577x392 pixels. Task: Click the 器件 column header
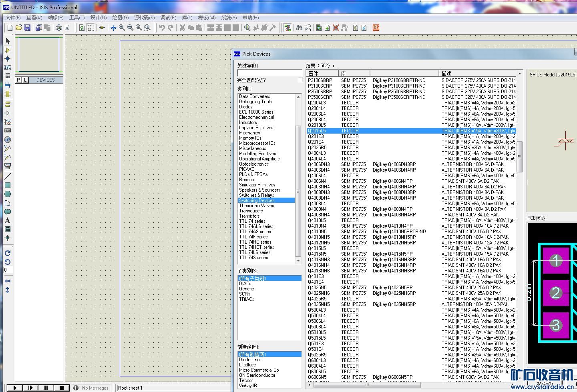322,73
